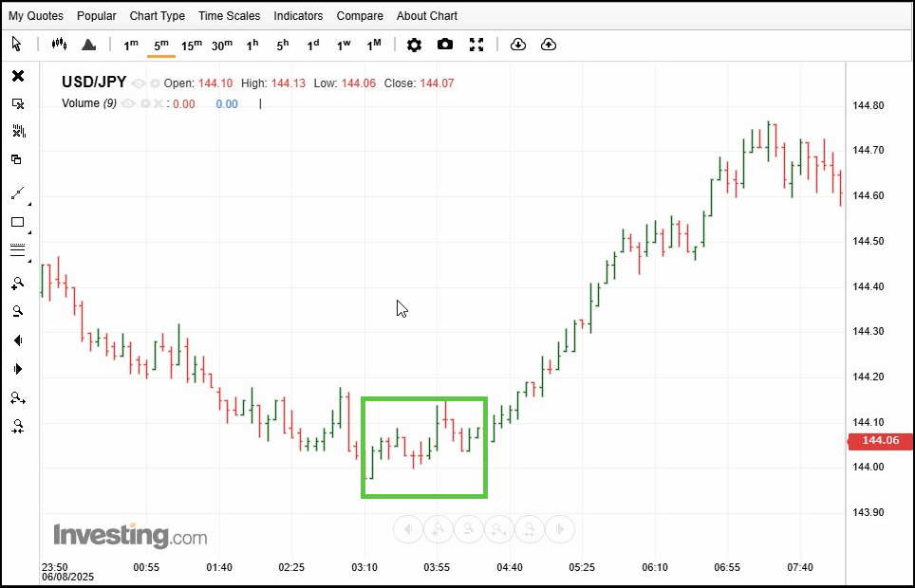The image size is (915, 588).
Task: Switch to the area chart style icon
Action: point(88,45)
